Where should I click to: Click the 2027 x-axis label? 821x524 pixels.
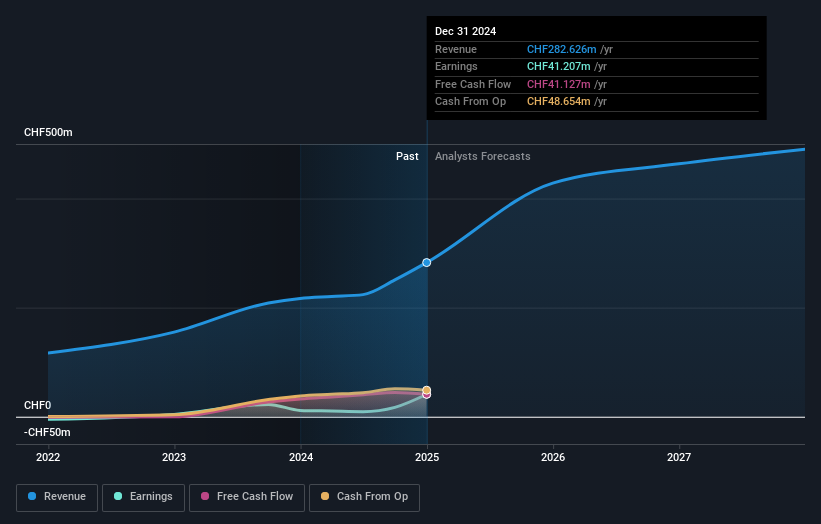pos(679,457)
